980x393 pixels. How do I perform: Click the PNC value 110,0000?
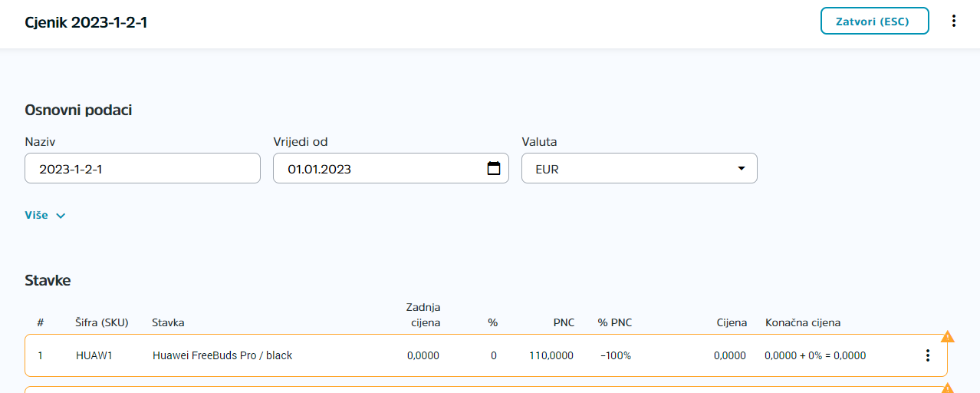[x=551, y=355]
